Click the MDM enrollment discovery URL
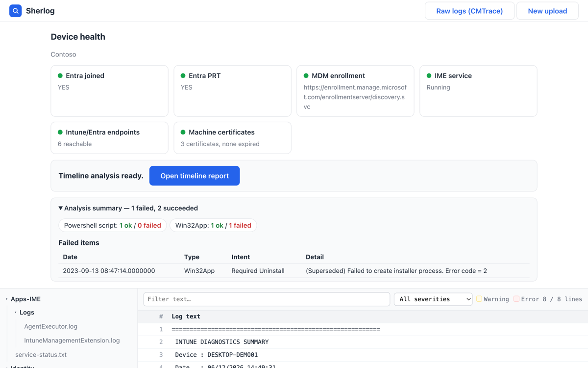The width and height of the screenshot is (588, 368). coord(355,97)
